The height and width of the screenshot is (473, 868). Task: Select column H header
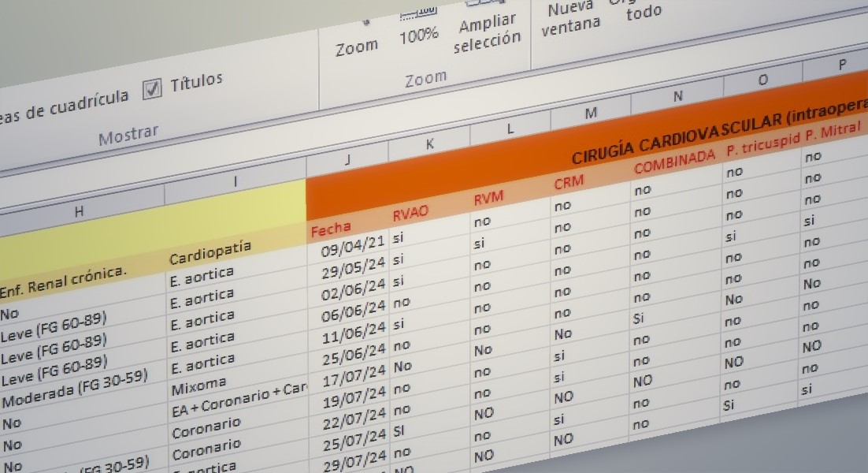coord(80,211)
